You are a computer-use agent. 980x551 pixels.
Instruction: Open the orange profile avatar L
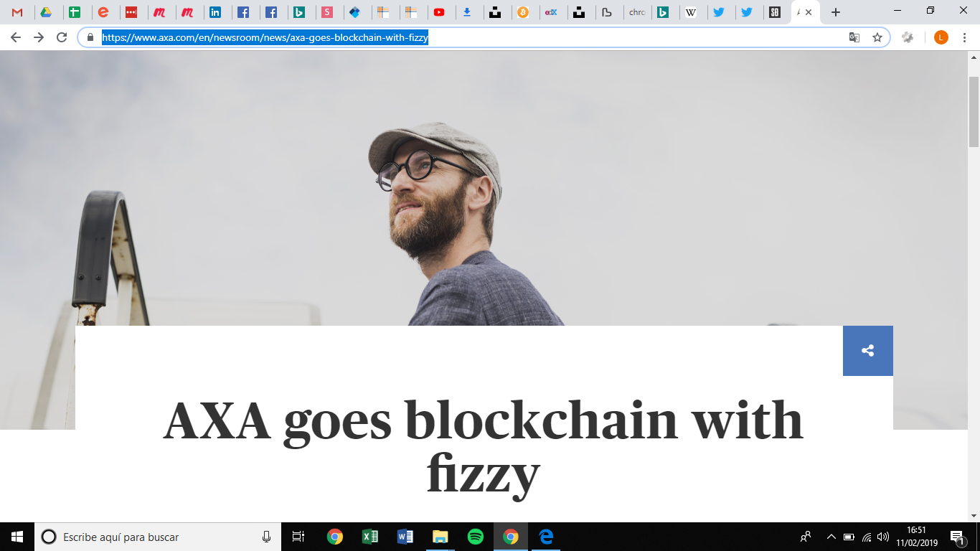(941, 37)
